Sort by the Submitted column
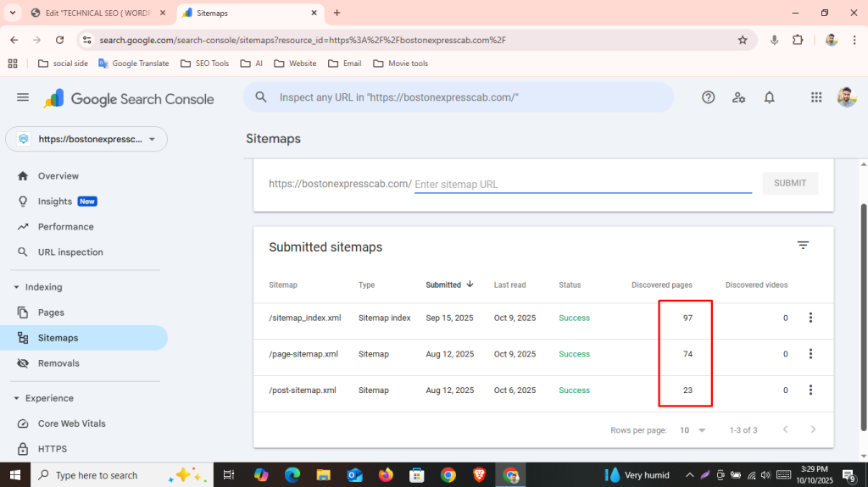This screenshot has height=487, width=868. point(449,285)
